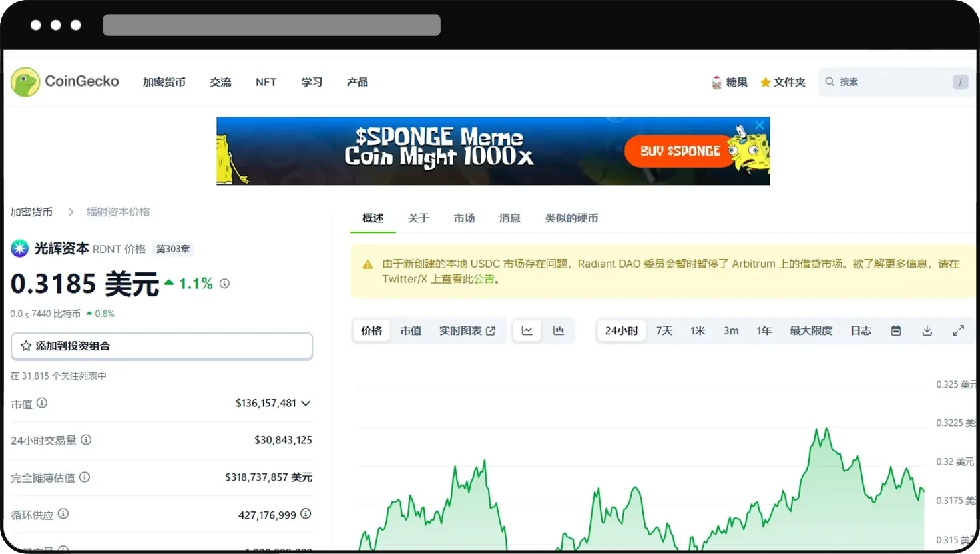Viewport: 980px width, 554px height.
Task: Click the warning triangle icon
Action: [x=367, y=265]
